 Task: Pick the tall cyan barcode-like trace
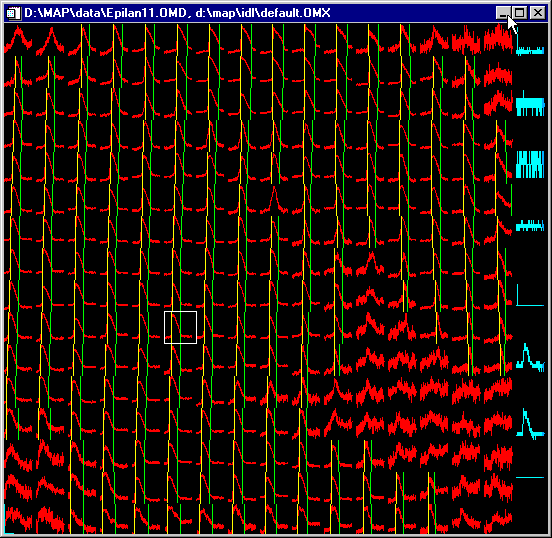click(x=530, y=164)
